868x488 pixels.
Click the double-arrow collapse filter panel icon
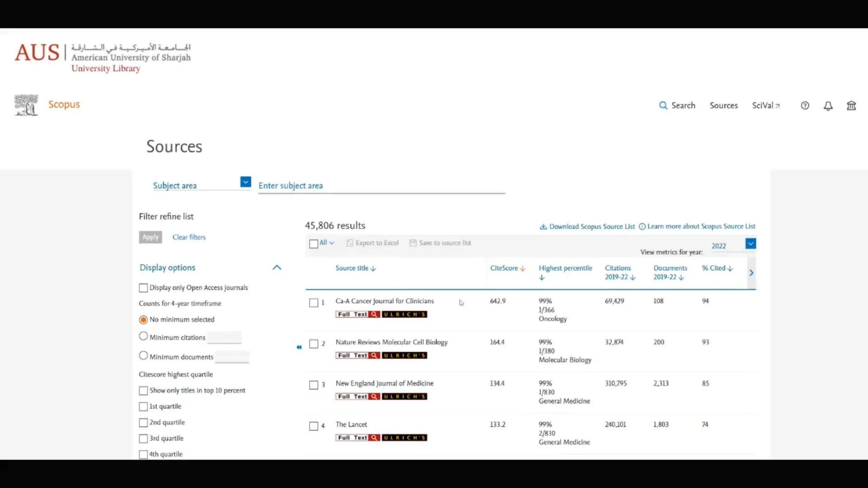pyautogui.click(x=299, y=347)
